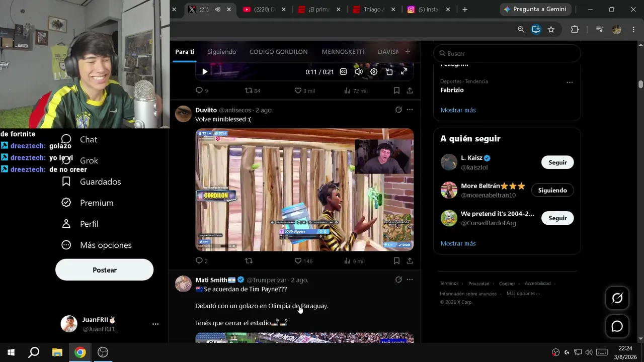This screenshot has width=644, height=362.
Task: Open the CODIGO GORDILON tab
Action: pyautogui.click(x=279, y=52)
